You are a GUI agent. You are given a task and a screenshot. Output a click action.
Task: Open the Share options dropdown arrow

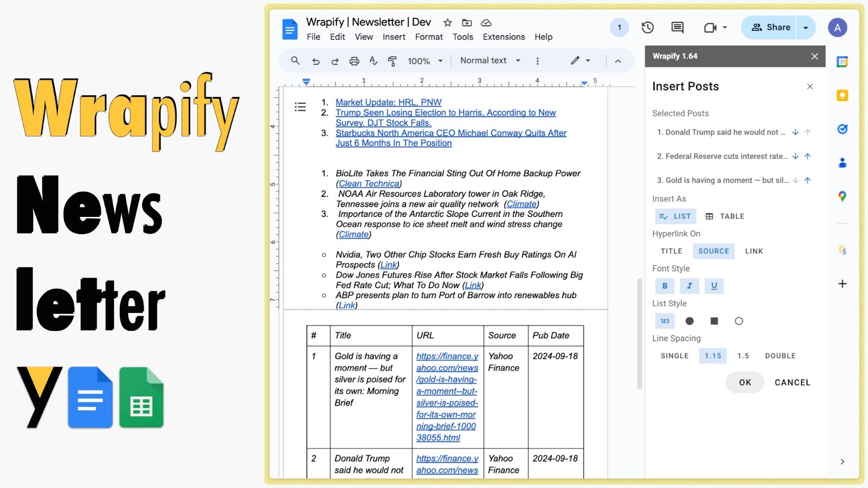[x=806, y=28]
